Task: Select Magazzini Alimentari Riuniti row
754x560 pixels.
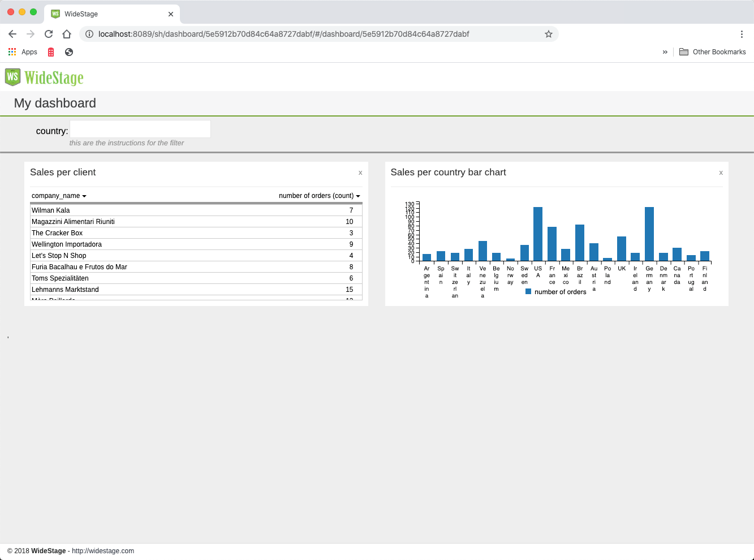Action: [196, 221]
